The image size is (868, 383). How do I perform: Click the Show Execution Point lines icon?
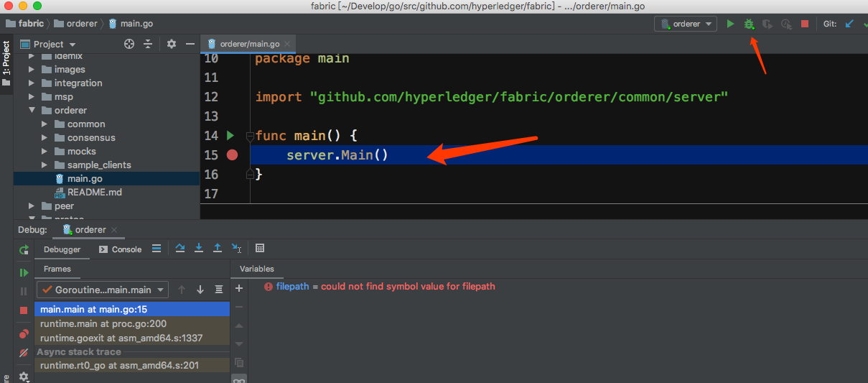[x=157, y=249]
